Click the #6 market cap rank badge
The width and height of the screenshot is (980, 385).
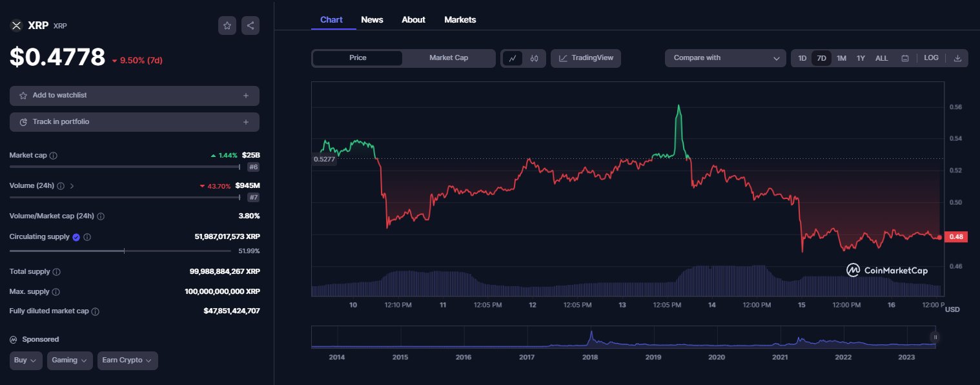tap(254, 167)
